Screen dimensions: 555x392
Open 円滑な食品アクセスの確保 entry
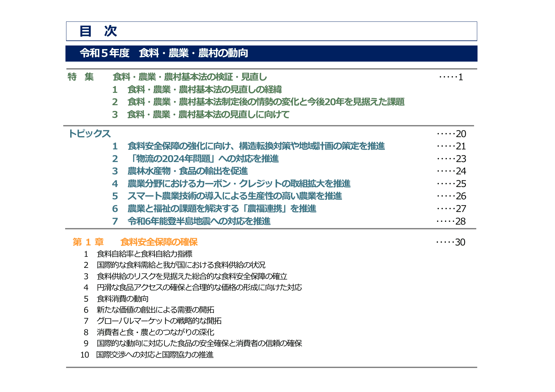click(199, 288)
